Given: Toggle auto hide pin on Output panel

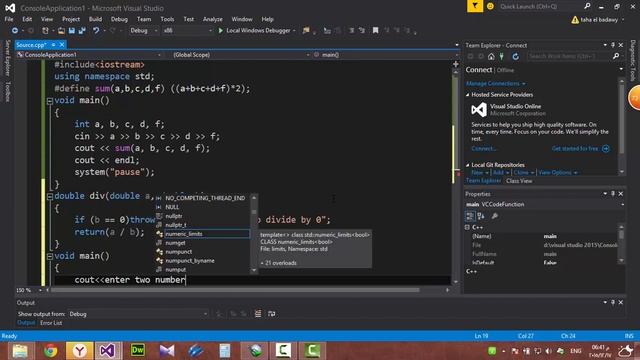Looking at the screenshot, I should (613, 302).
